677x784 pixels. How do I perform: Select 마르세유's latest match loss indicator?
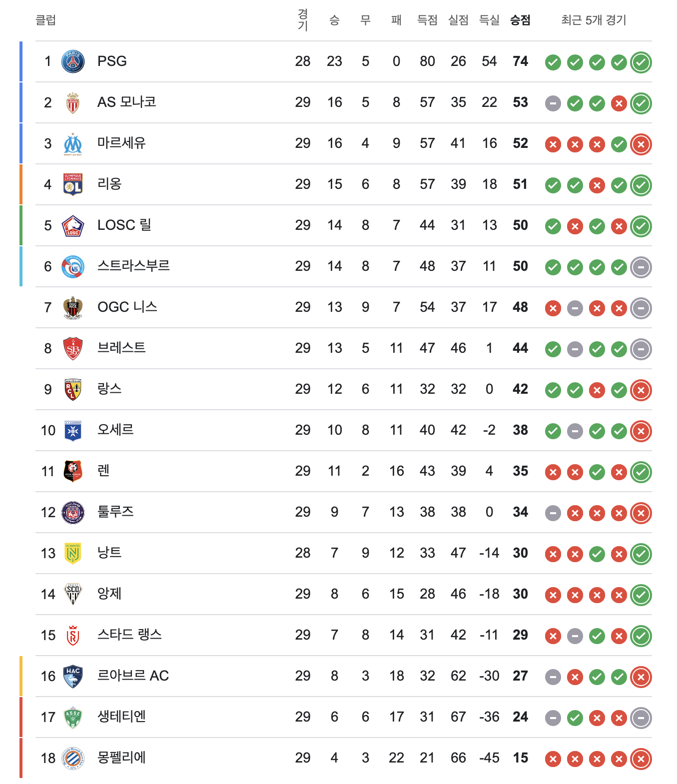(641, 144)
